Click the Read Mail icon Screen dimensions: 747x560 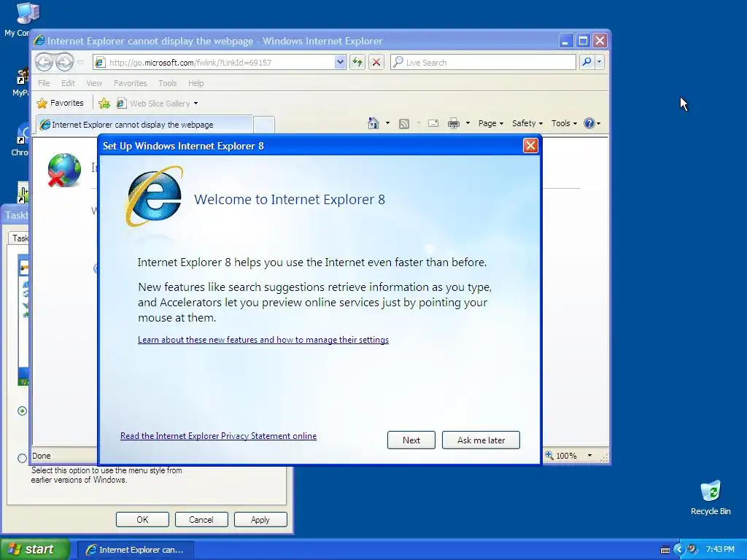(433, 123)
